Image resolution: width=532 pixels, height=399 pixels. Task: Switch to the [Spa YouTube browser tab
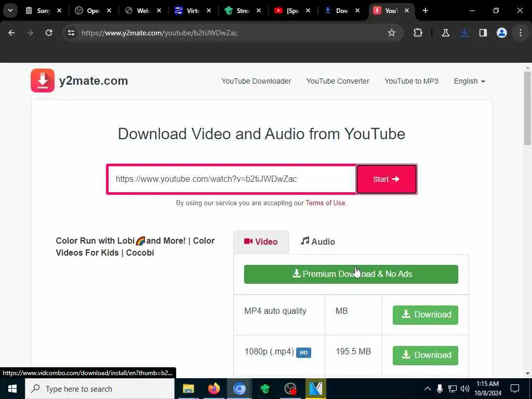point(292,10)
